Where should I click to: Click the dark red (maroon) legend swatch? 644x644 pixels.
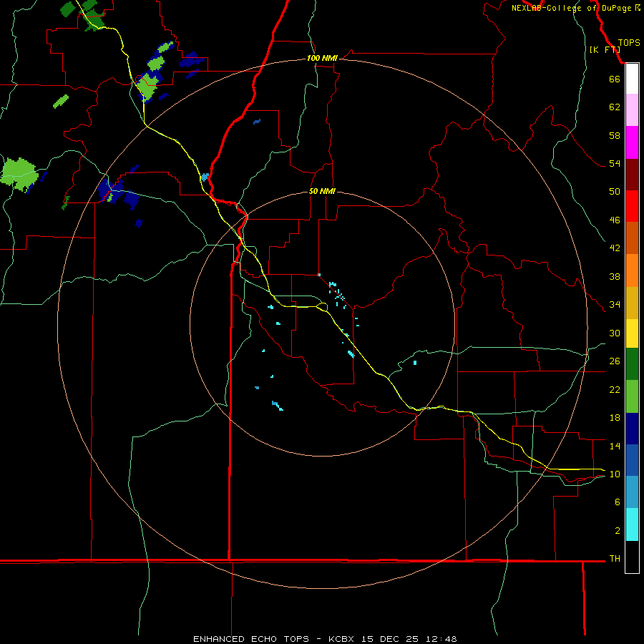click(632, 175)
